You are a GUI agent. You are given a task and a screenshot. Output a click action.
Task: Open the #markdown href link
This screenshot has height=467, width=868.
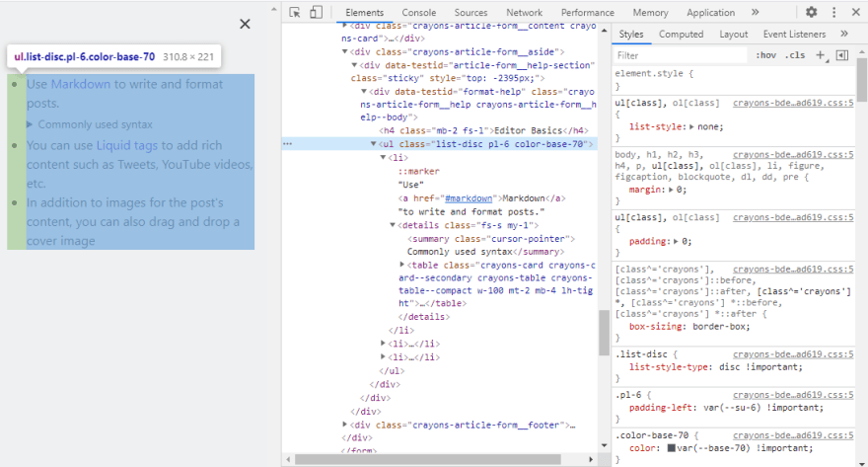[469, 198]
